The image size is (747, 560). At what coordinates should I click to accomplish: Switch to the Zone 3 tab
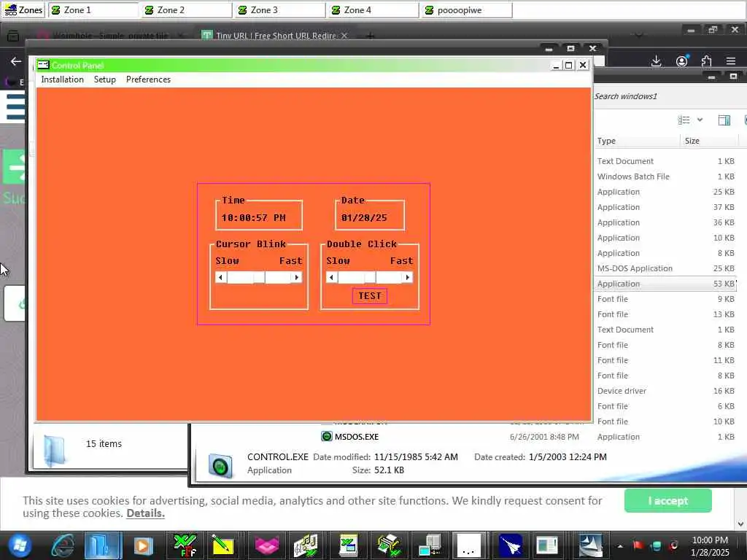281,10
